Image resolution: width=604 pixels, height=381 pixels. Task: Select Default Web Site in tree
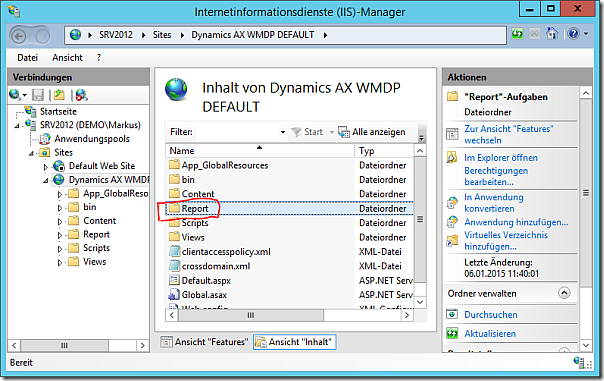click(x=102, y=166)
